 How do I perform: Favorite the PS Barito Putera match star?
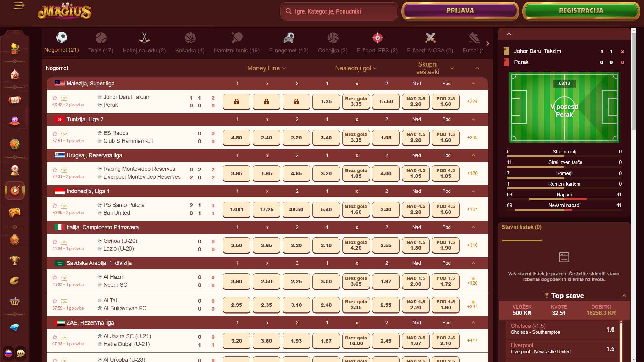pyautogui.click(x=55, y=206)
